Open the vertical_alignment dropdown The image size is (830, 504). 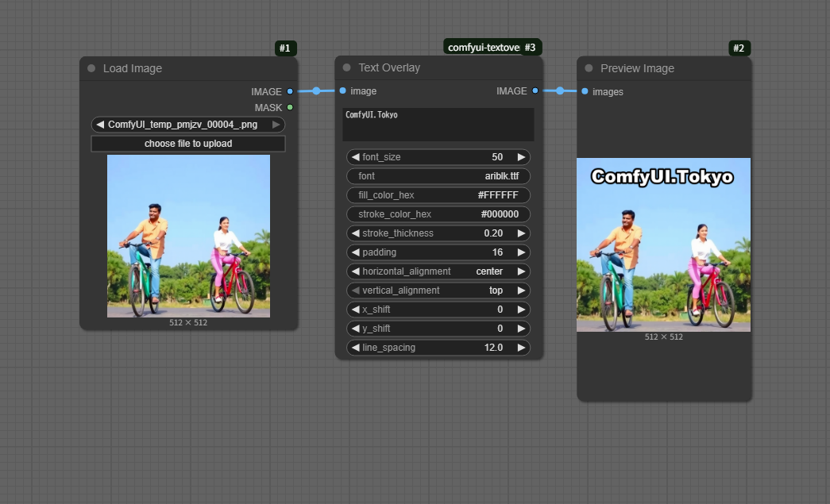[438, 290]
